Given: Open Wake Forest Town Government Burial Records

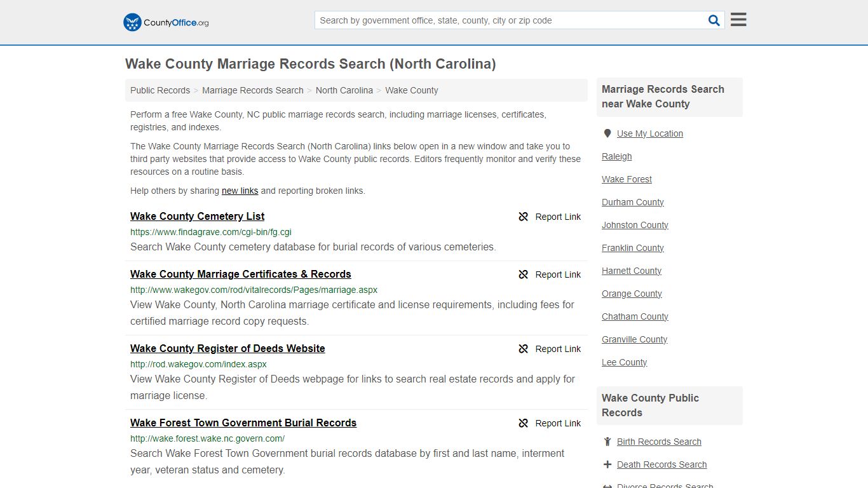Looking at the screenshot, I should [x=243, y=423].
